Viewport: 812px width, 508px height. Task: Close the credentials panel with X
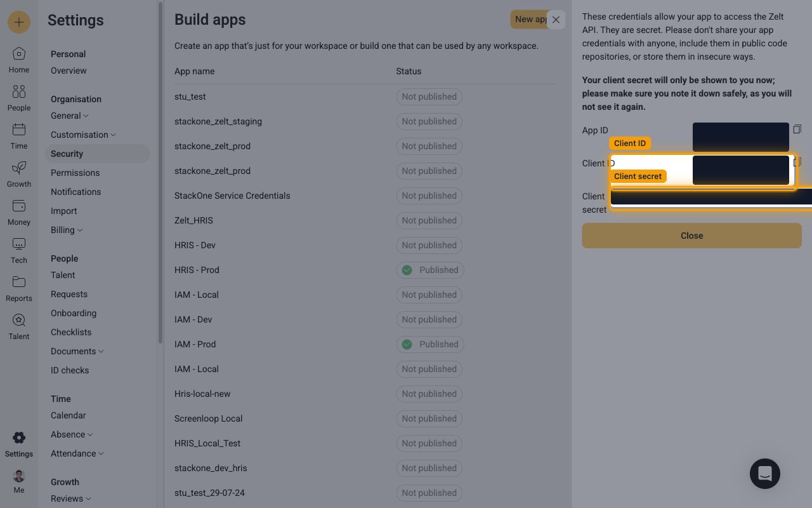tap(556, 20)
